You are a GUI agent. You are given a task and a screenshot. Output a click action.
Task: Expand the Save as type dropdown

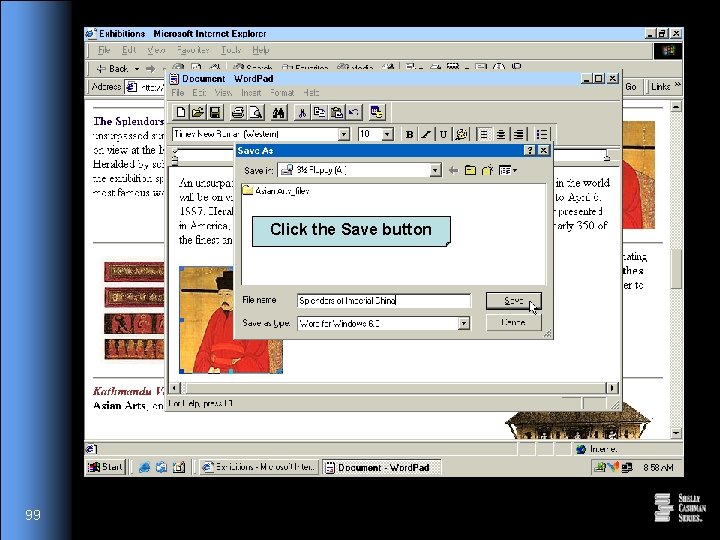point(464,323)
